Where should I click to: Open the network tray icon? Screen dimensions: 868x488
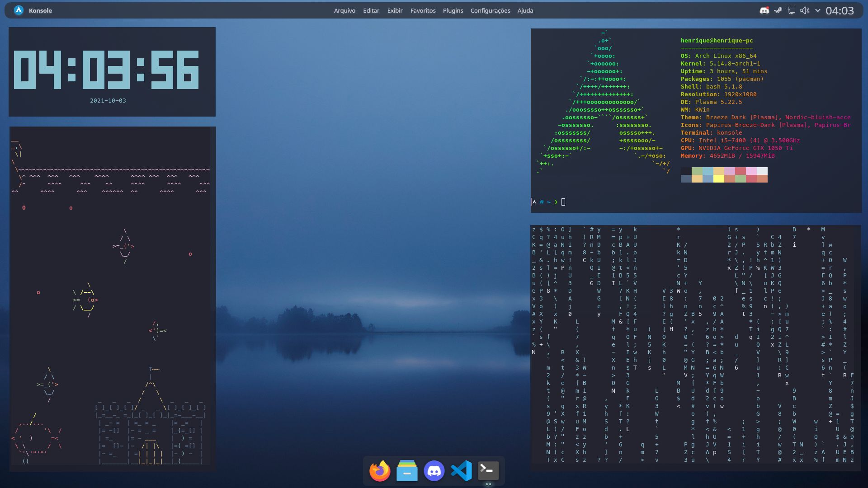[792, 10]
